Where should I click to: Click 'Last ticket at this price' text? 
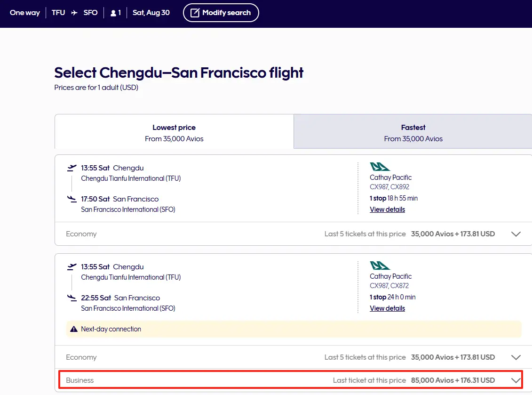(369, 380)
